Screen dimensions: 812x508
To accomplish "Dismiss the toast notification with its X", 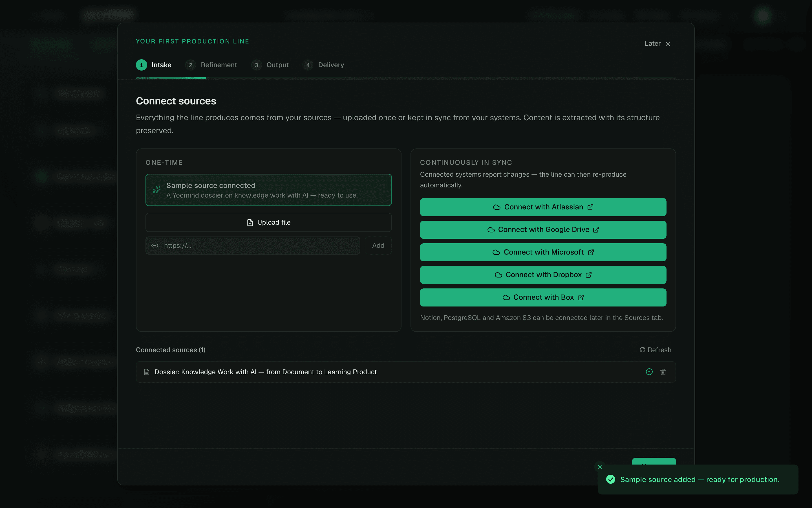I will tap(600, 467).
